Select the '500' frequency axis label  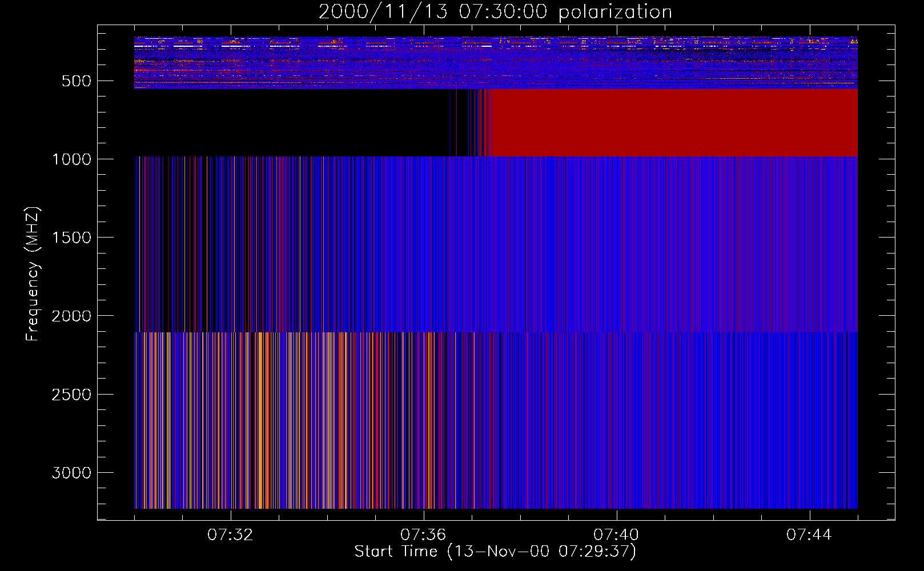pos(77,81)
